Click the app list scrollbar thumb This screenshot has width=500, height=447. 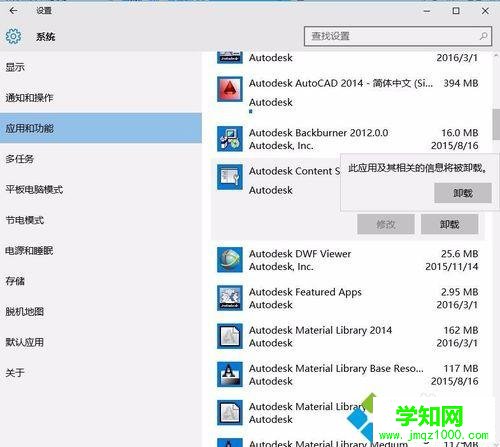(x=496, y=124)
